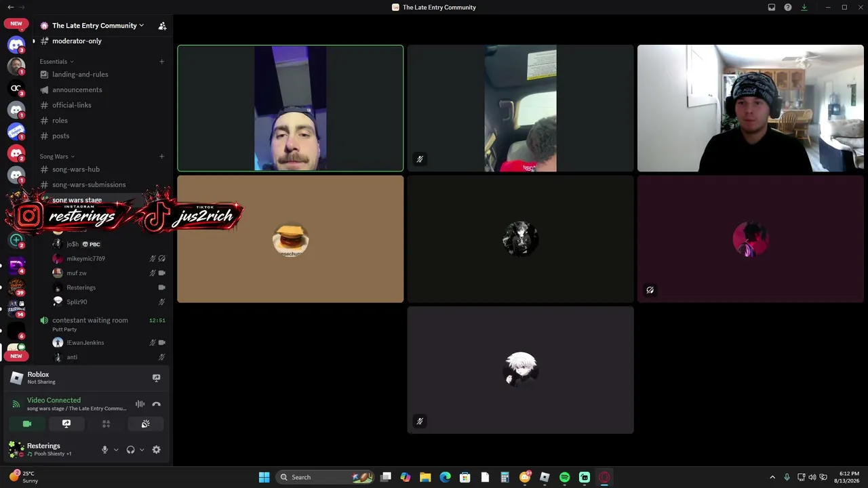Show hidden system tray icons
The image size is (868, 488).
772,477
